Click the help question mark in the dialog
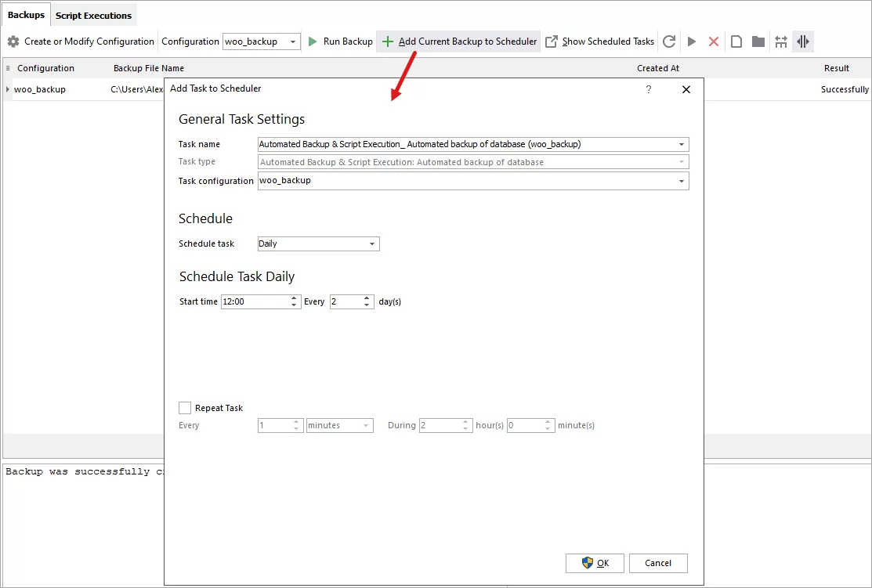This screenshot has width=872, height=588. click(x=648, y=89)
